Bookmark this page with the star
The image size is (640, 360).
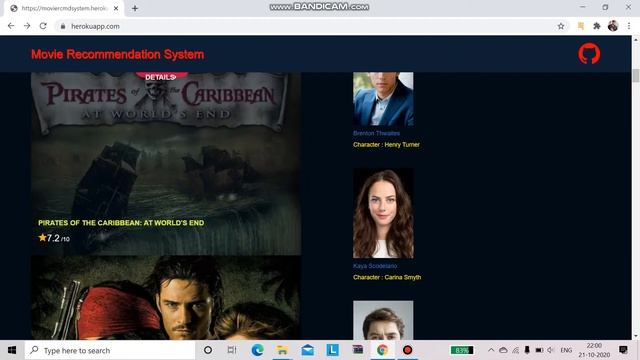(x=561, y=26)
